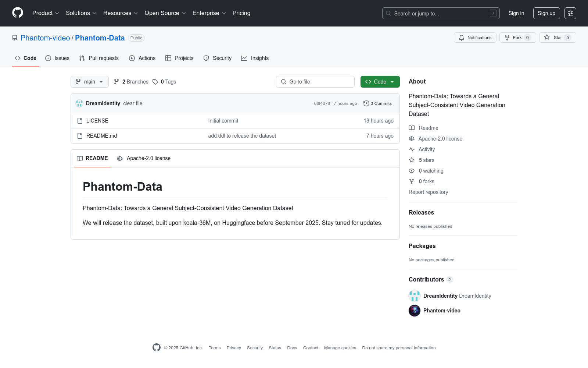Click the file icon beside LICENSE
This screenshot has height=368, width=588.
click(80, 121)
